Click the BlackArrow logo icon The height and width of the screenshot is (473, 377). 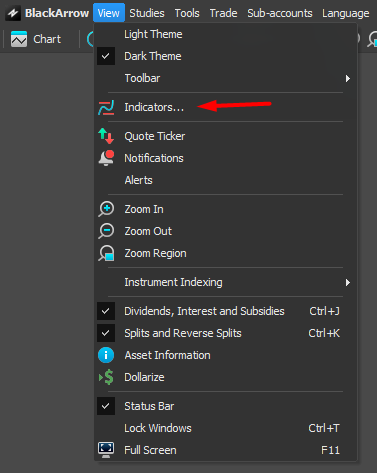pyautogui.click(x=13, y=13)
